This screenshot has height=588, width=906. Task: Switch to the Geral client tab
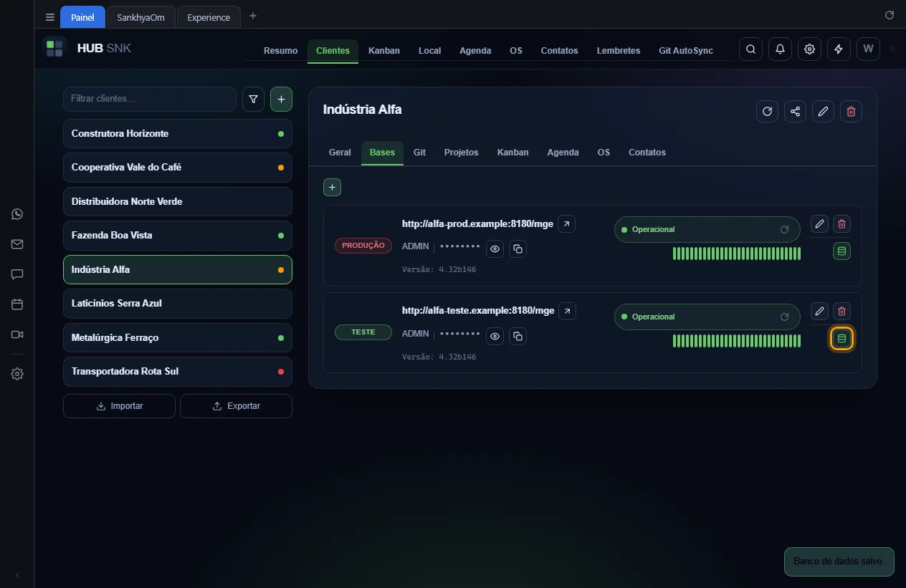point(340,153)
